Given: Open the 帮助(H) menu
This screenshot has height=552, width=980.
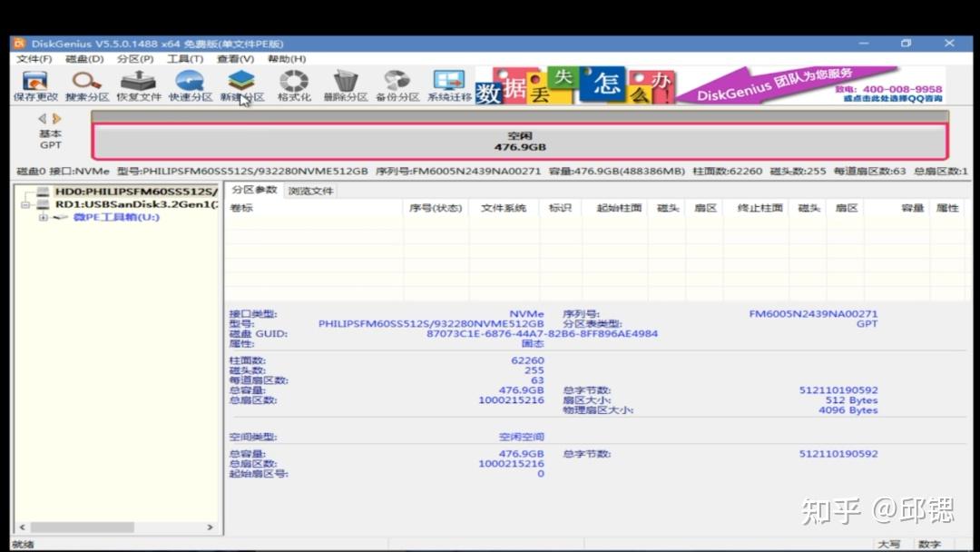Looking at the screenshot, I should [x=287, y=59].
